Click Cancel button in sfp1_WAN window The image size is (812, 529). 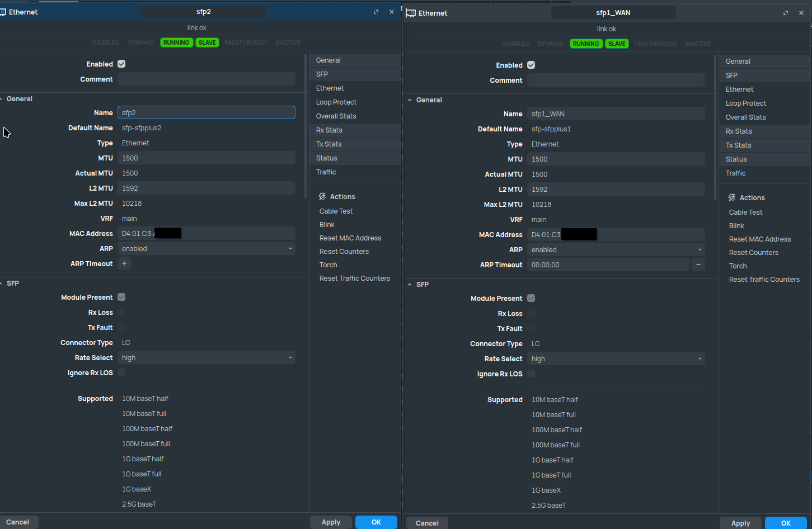(427, 523)
